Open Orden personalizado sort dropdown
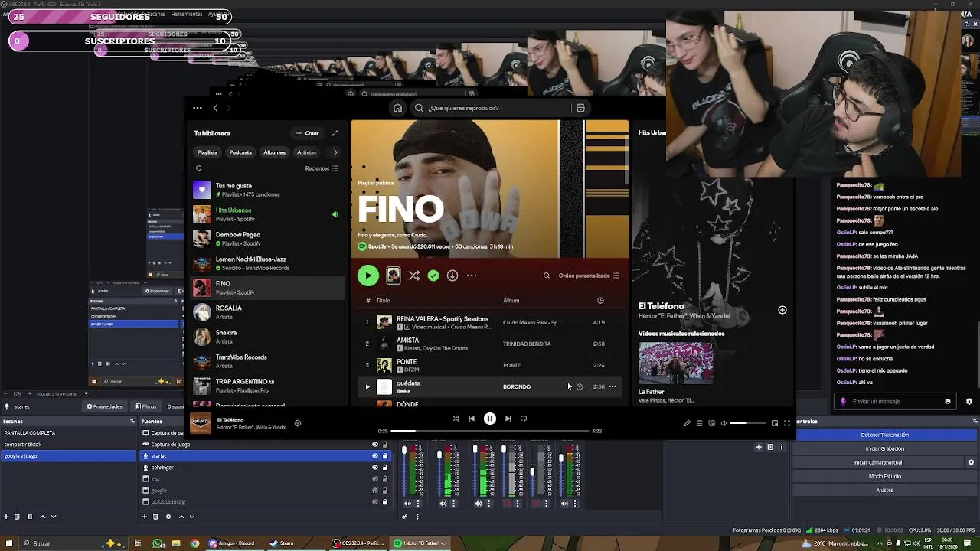The image size is (980, 551). 589,275
